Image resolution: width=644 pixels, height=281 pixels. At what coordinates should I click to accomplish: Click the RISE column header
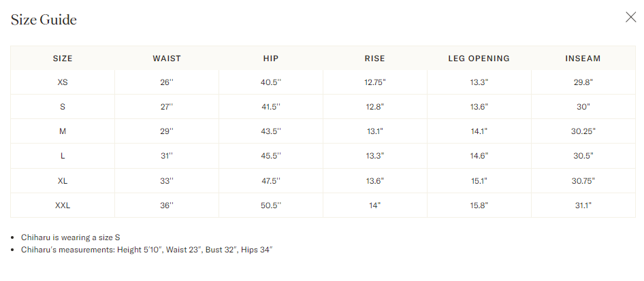click(375, 59)
